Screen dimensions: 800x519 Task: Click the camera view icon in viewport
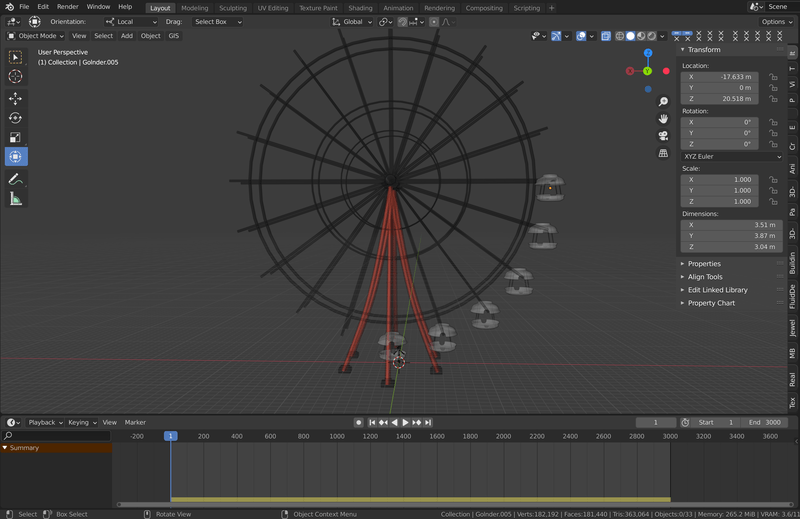[x=663, y=136]
